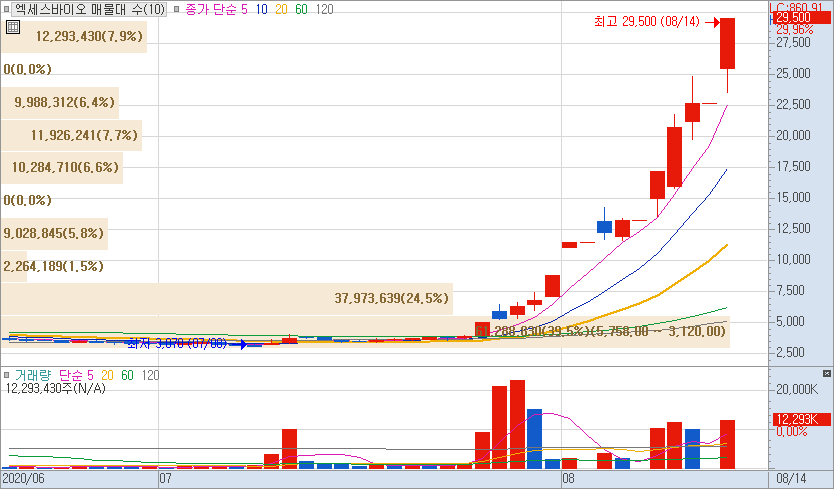Click volume profile label 2,264,189(1.5%)
Screen dimensions: 834x489
[53, 266]
